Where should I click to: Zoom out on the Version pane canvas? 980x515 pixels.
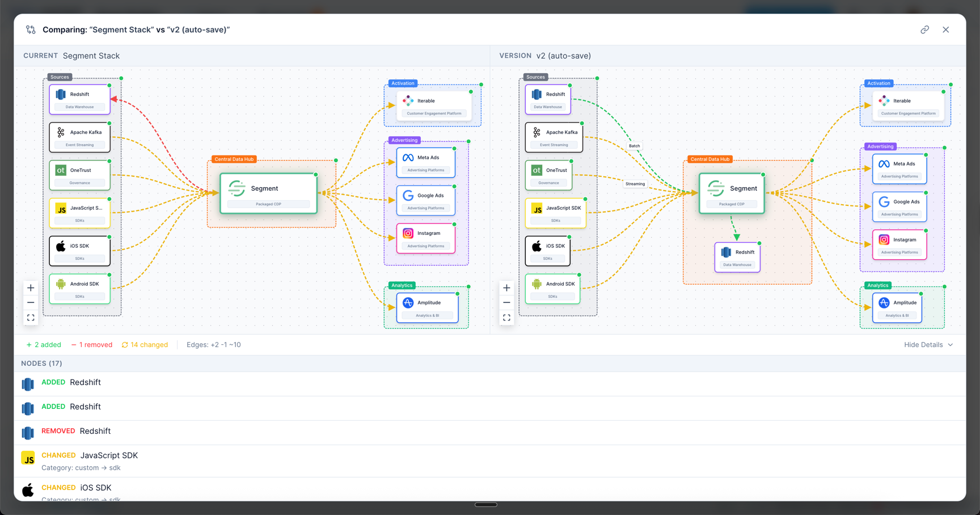coord(506,302)
